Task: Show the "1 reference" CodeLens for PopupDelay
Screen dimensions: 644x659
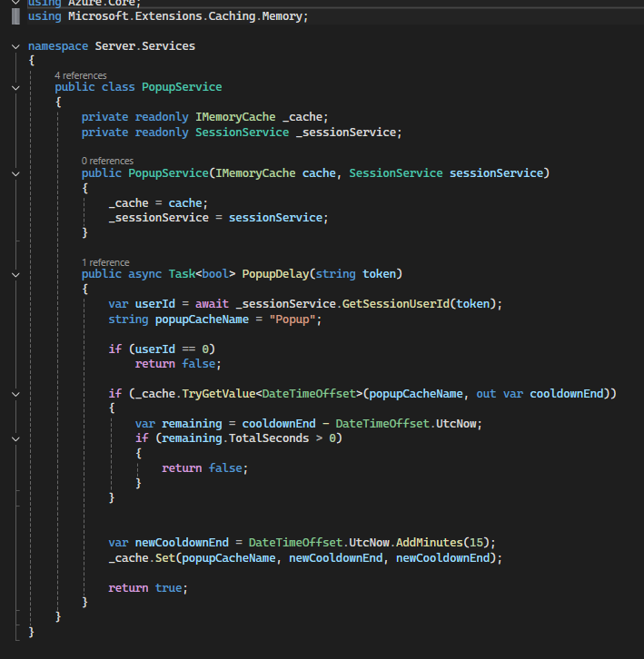Action: (x=105, y=262)
